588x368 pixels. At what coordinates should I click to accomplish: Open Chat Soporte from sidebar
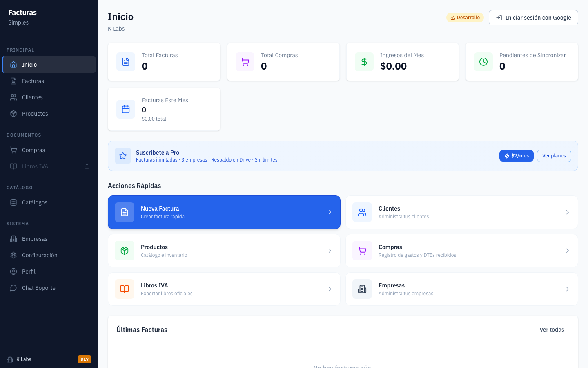click(x=49, y=288)
